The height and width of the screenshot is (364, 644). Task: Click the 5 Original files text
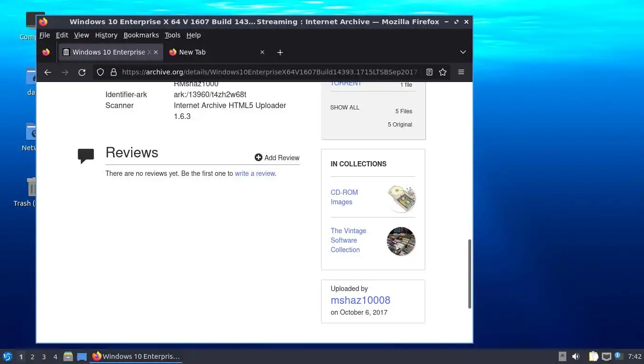[x=400, y=125]
